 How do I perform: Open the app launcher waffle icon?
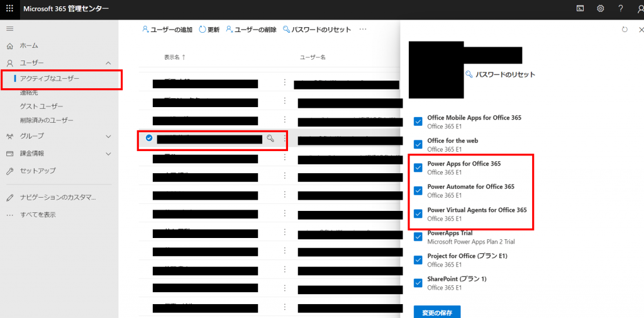(9, 9)
